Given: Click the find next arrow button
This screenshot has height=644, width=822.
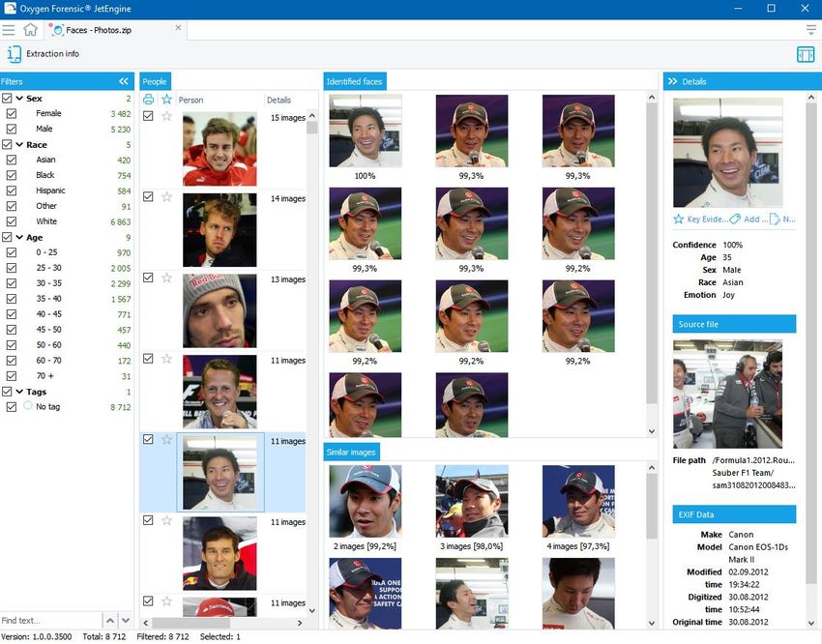Looking at the screenshot, I should point(126,621).
